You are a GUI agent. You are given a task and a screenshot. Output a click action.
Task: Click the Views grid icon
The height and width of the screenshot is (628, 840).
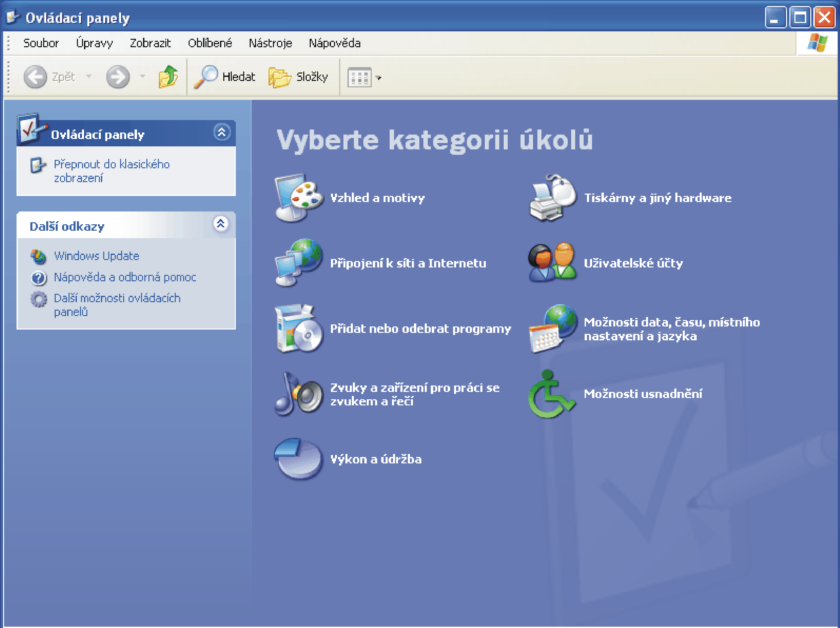[359, 77]
